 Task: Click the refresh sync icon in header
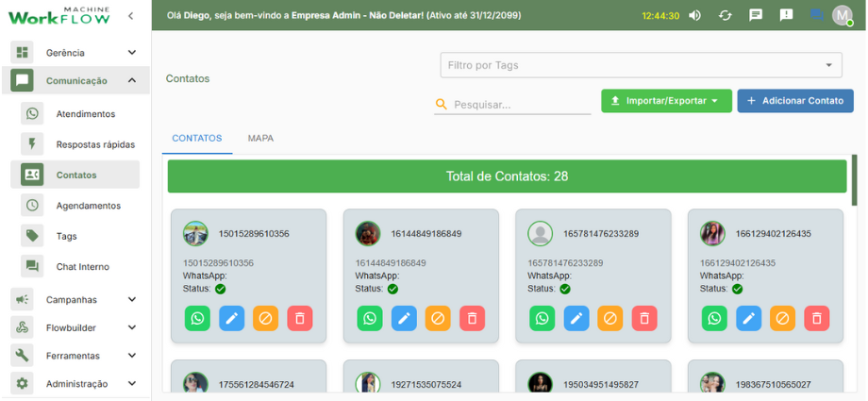[725, 15]
